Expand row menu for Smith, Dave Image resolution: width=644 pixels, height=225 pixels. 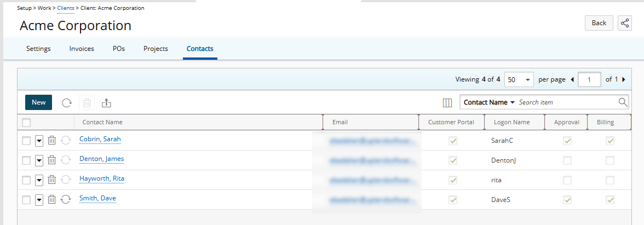pos(39,200)
